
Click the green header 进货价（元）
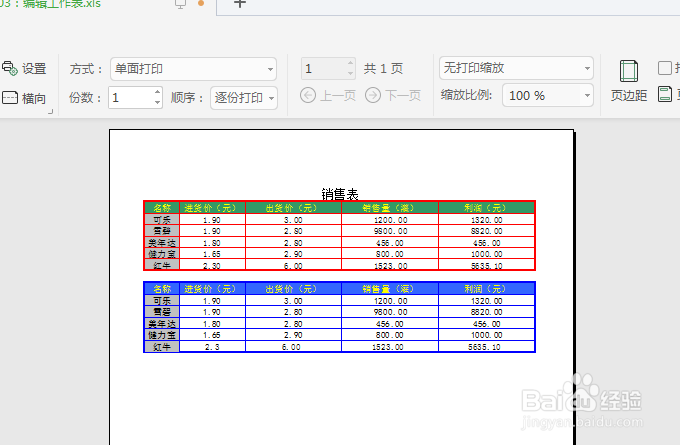[212, 208]
